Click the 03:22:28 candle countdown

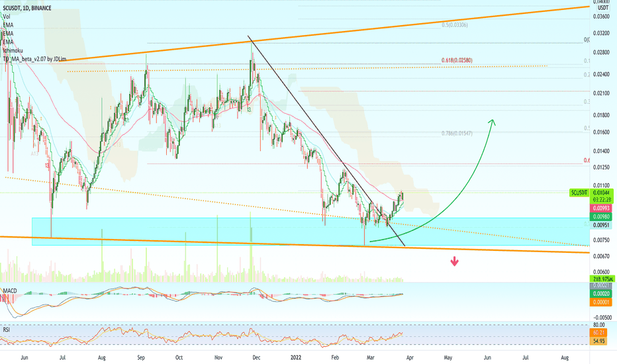[602, 199]
